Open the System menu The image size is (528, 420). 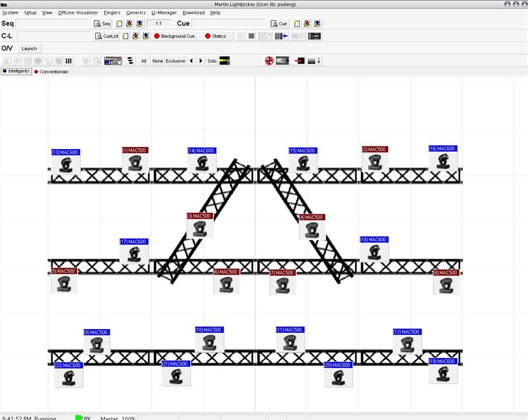[x=11, y=13]
